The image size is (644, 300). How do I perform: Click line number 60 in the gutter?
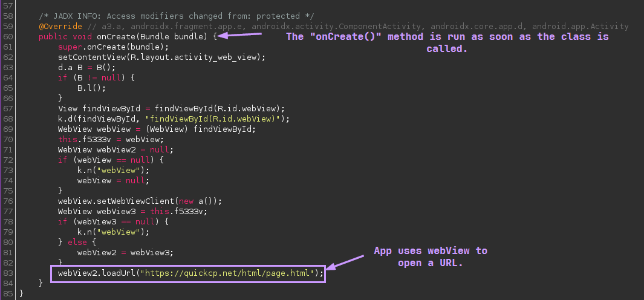pos(8,36)
